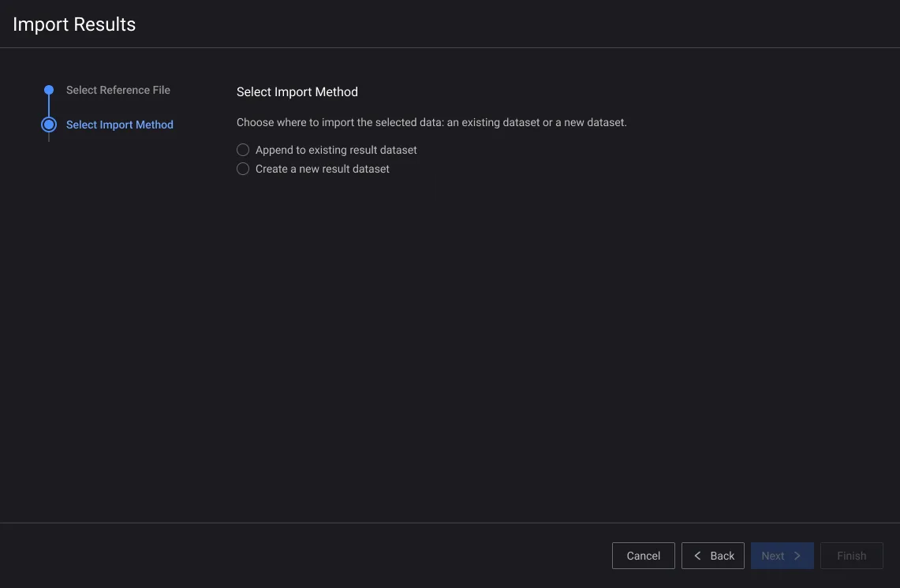Click the Finish button
900x588 pixels.
click(x=851, y=556)
